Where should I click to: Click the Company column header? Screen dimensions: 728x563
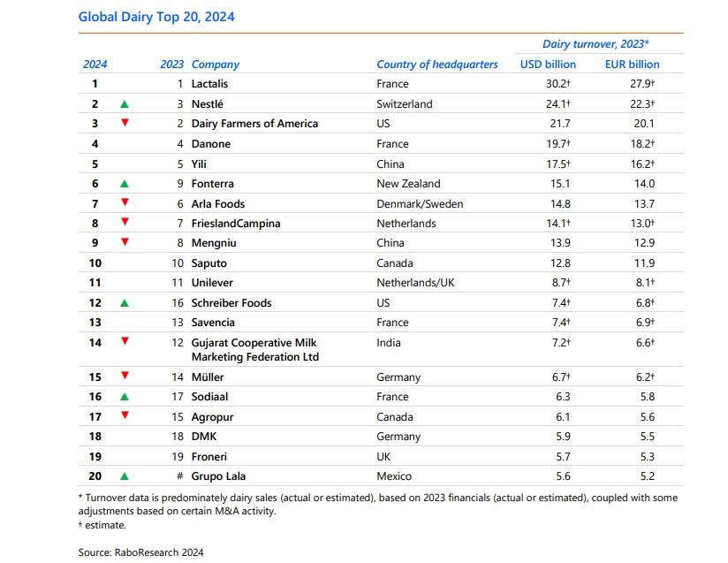[x=215, y=65]
